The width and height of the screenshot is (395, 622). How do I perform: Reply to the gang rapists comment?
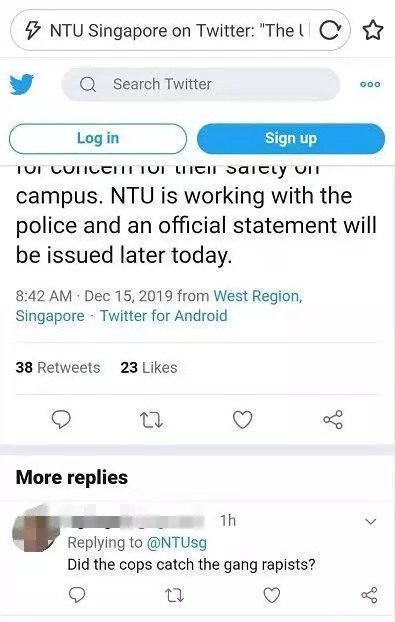click(77, 595)
